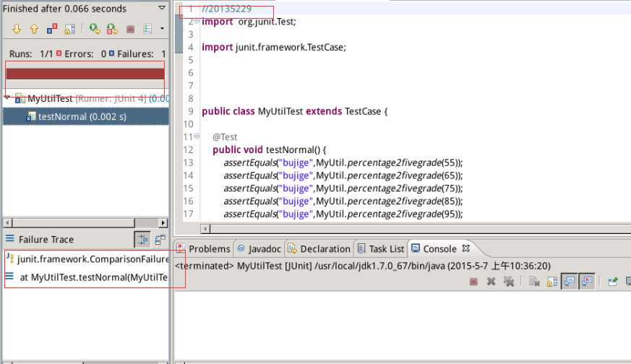Click 'import org.junit.Test;' line
The width and height of the screenshot is (631, 364).
click(249, 22)
